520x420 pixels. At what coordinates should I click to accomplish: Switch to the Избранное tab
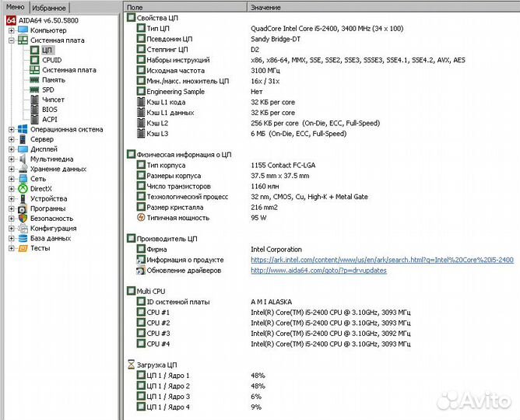(49, 8)
